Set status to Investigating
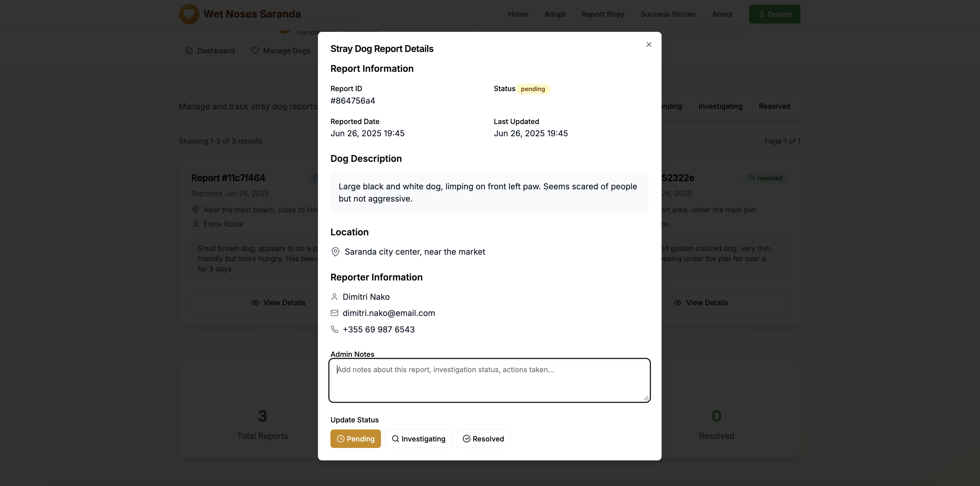Viewport: 980px width, 486px height. pyautogui.click(x=418, y=439)
